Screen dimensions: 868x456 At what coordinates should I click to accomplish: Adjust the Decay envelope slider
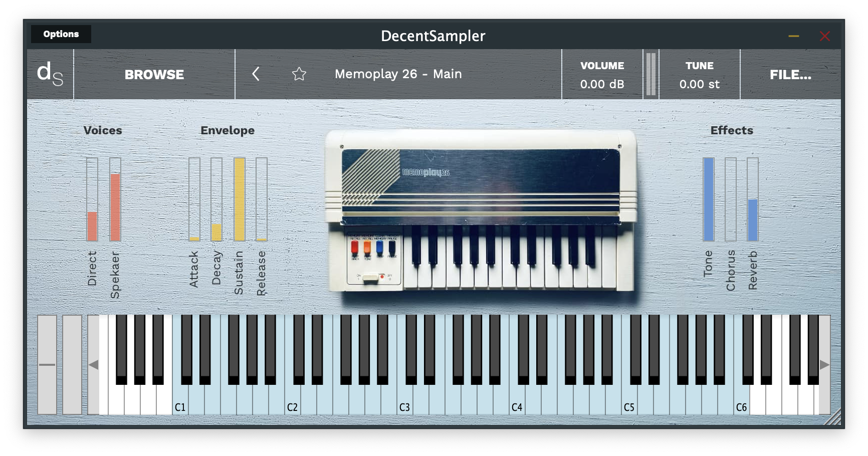tap(216, 199)
